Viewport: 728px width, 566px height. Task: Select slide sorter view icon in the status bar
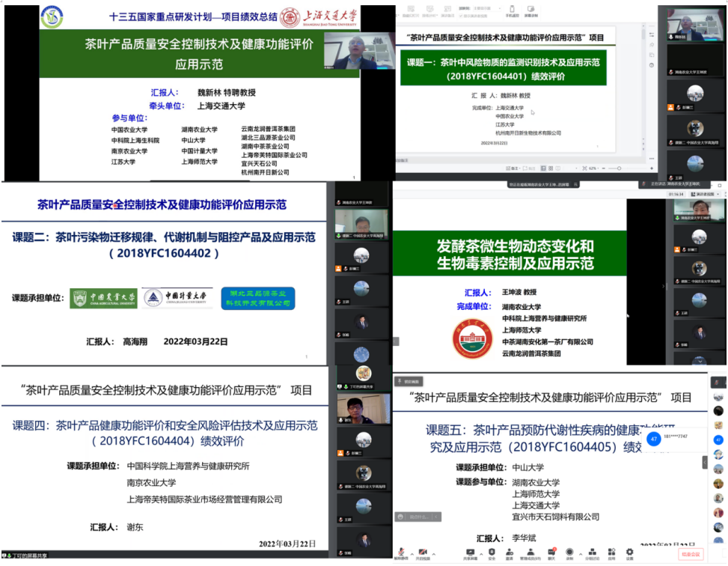(551, 168)
